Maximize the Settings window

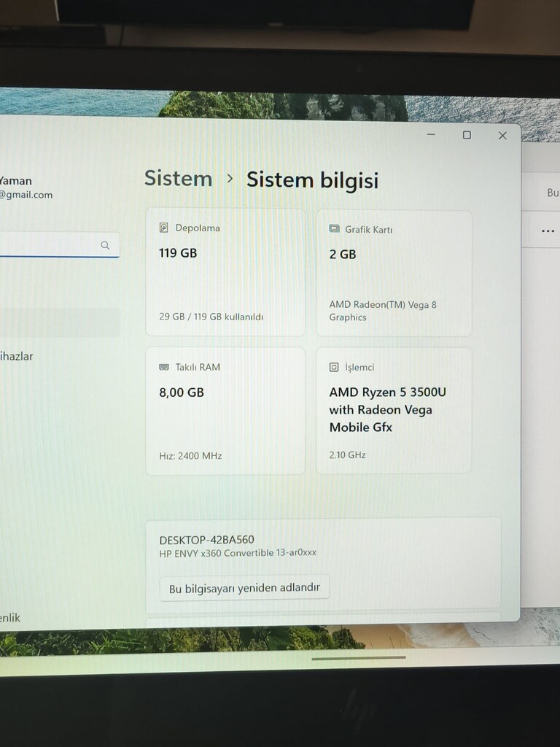click(x=467, y=135)
